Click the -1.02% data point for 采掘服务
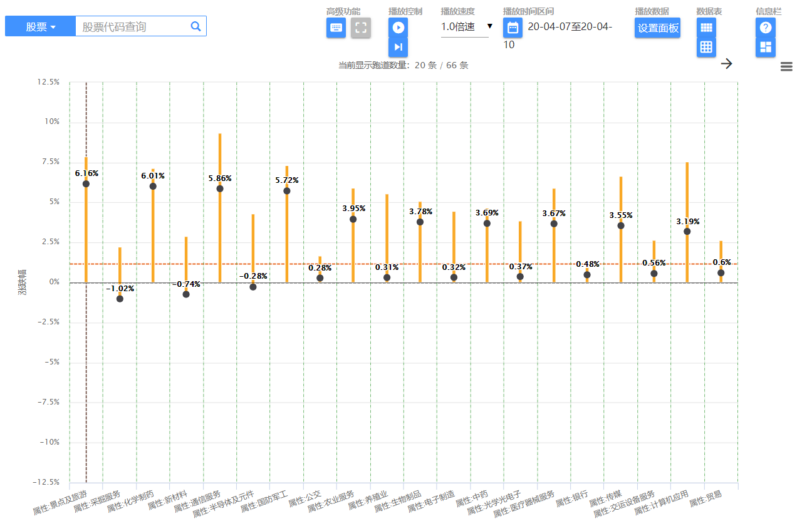The width and height of the screenshot is (812, 521). point(120,299)
